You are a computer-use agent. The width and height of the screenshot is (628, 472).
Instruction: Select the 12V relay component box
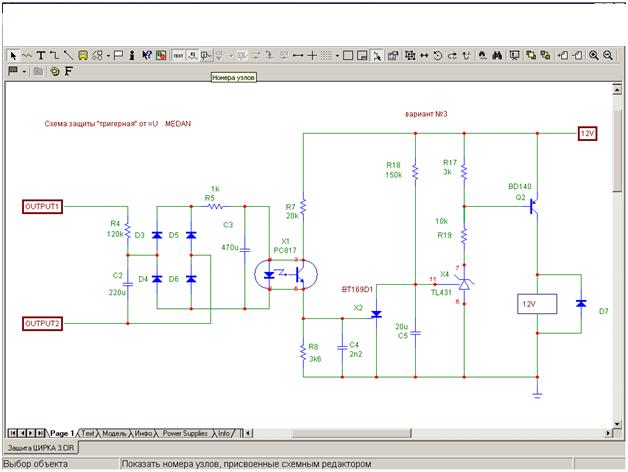coord(537,304)
